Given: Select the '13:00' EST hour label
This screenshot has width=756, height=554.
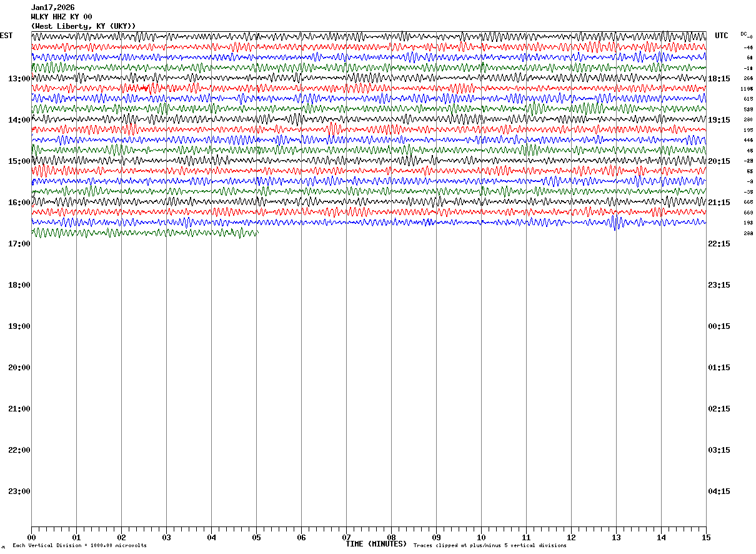Looking at the screenshot, I should coord(19,79).
